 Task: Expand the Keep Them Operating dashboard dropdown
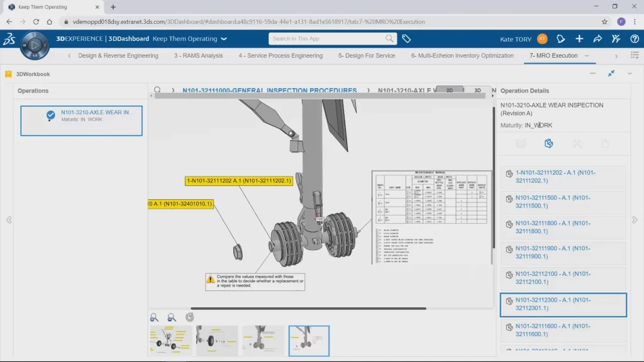coord(224,39)
